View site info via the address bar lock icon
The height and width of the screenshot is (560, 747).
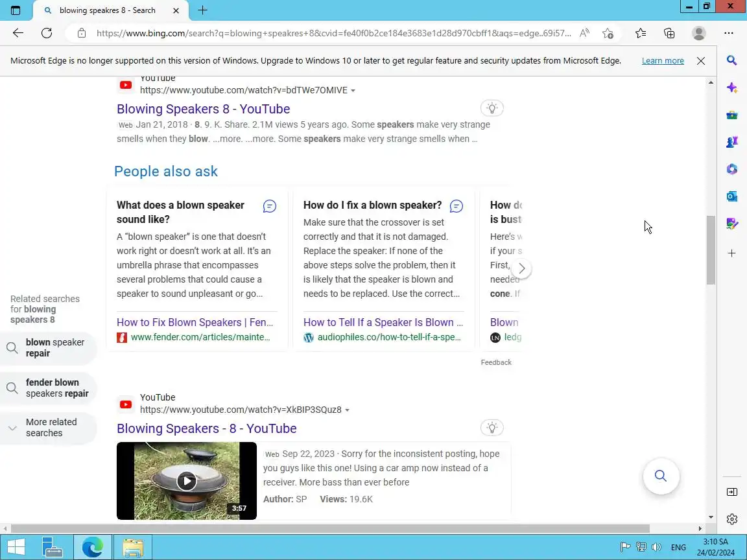(x=82, y=33)
